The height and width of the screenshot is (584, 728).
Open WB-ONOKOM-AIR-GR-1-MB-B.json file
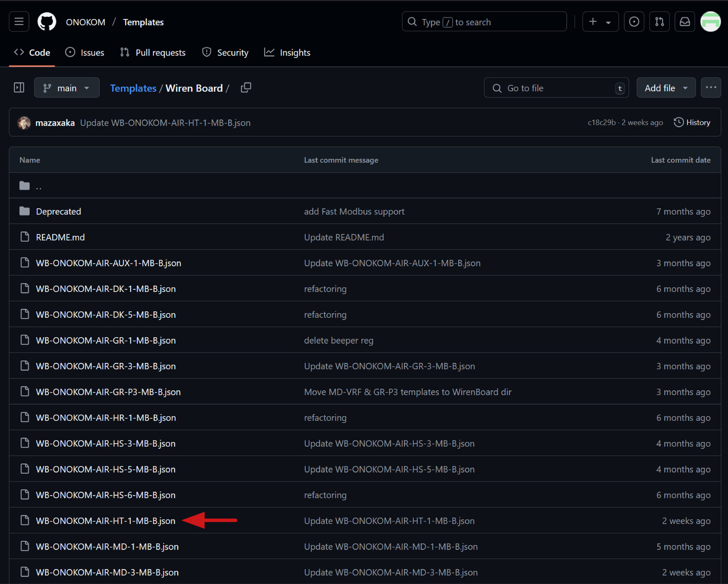(x=106, y=341)
